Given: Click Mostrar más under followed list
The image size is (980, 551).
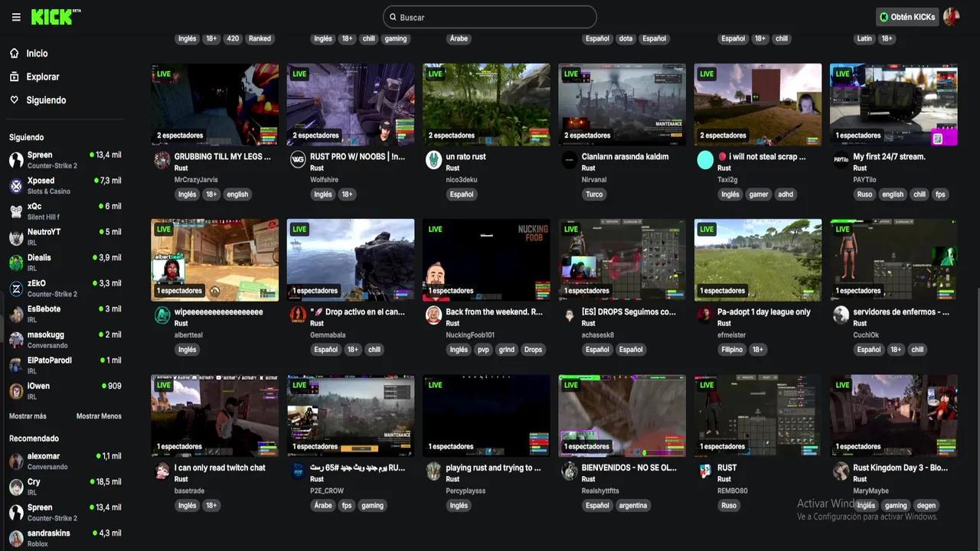Looking at the screenshot, I should [x=28, y=416].
